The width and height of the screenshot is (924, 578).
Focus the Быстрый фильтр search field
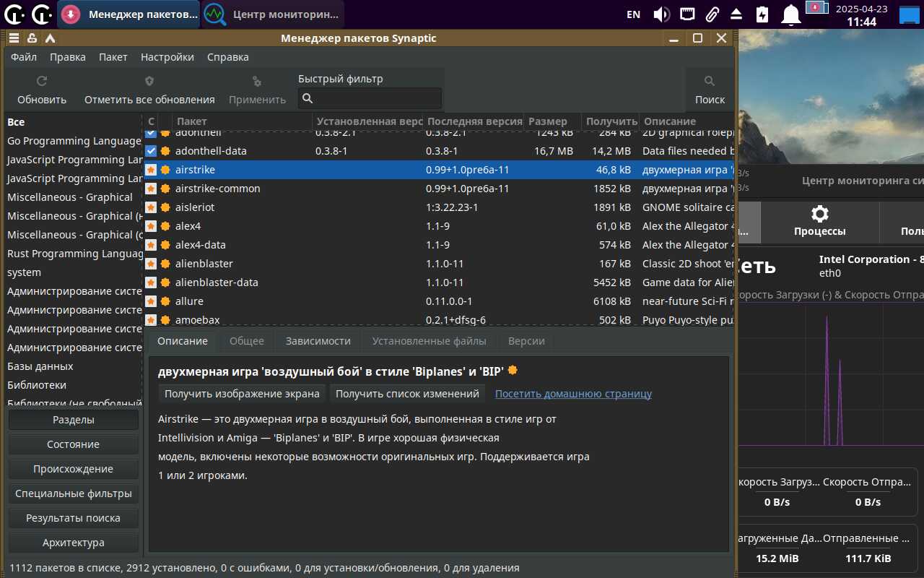[377, 98]
